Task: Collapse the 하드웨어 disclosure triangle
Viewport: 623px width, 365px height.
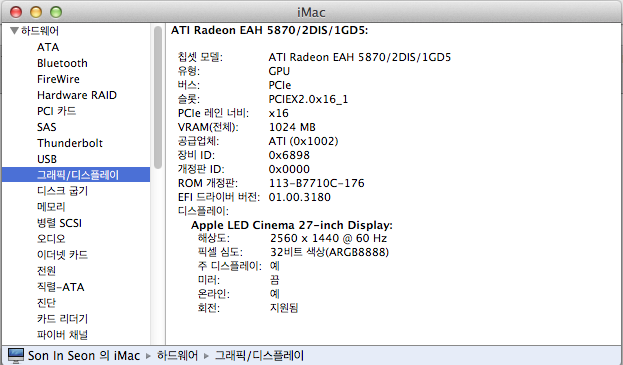Action: pyautogui.click(x=14, y=31)
